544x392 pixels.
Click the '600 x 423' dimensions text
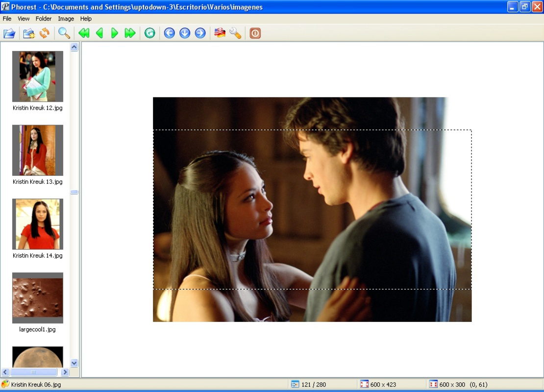(383, 384)
